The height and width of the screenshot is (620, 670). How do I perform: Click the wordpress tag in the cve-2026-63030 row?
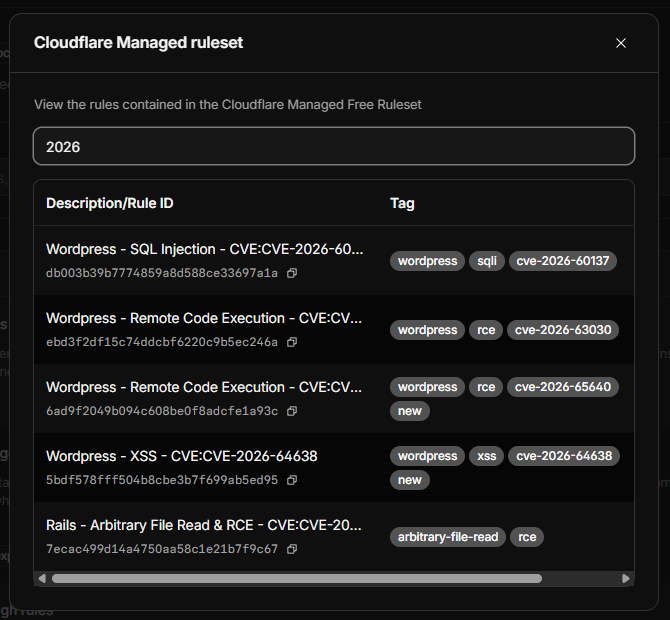(427, 330)
